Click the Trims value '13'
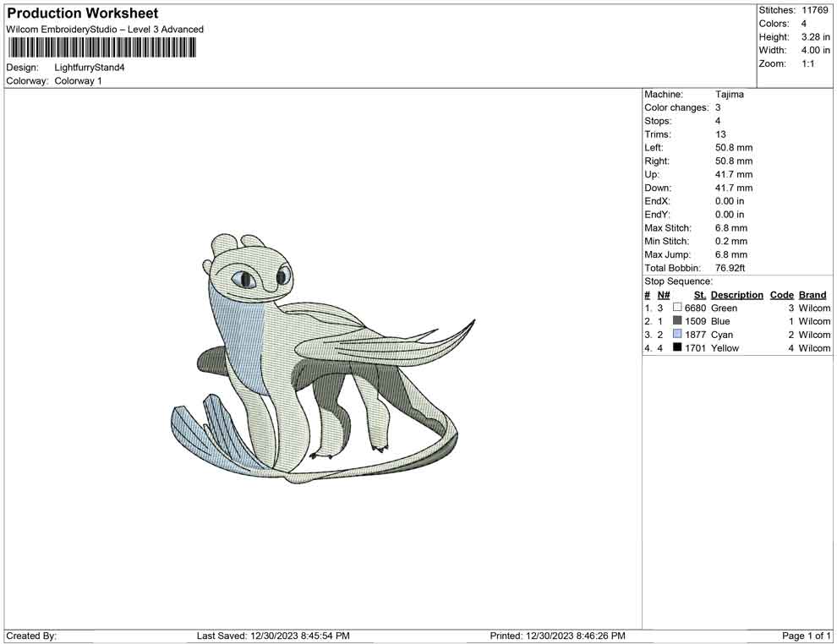 click(x=720, y=134)
